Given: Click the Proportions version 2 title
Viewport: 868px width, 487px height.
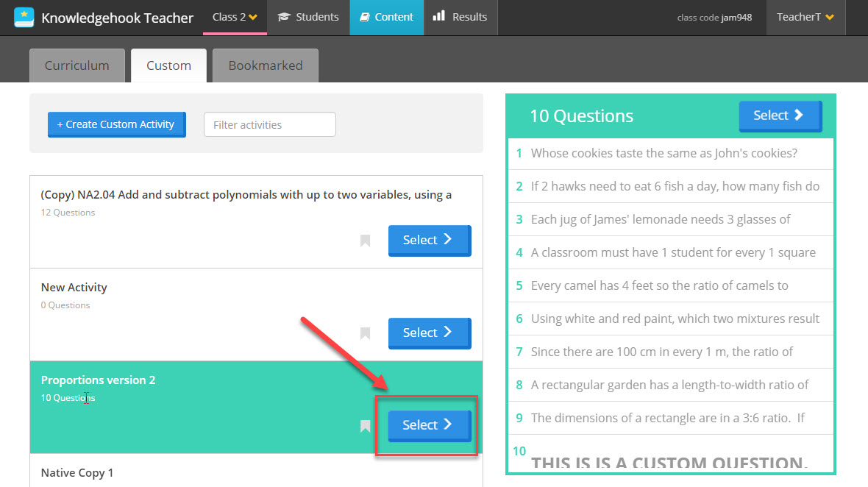Looking at the screenshot, I should tap(98, 380).
